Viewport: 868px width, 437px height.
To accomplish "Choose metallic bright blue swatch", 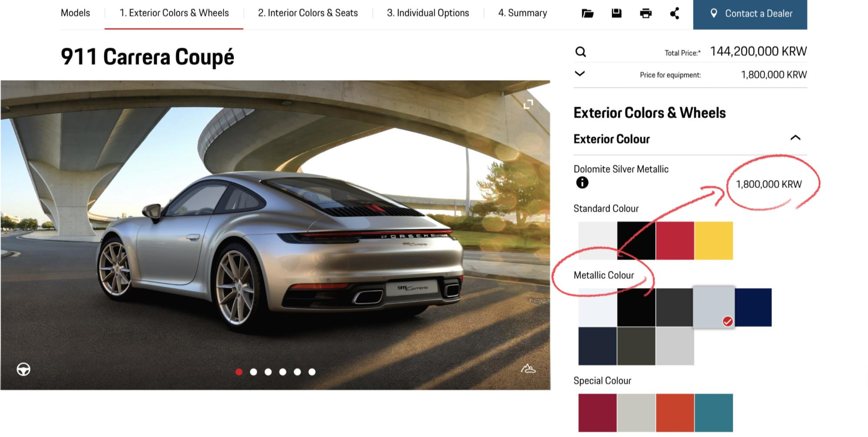I will 753,307.
